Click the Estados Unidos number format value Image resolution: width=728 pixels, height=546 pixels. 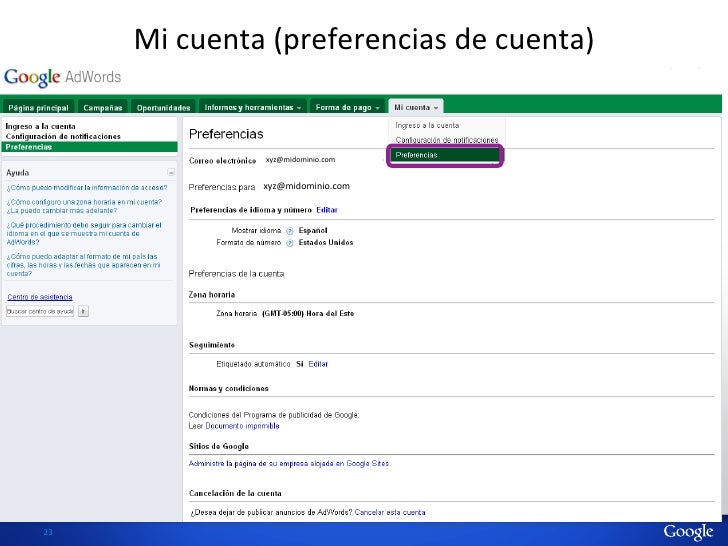pos(326,243)
